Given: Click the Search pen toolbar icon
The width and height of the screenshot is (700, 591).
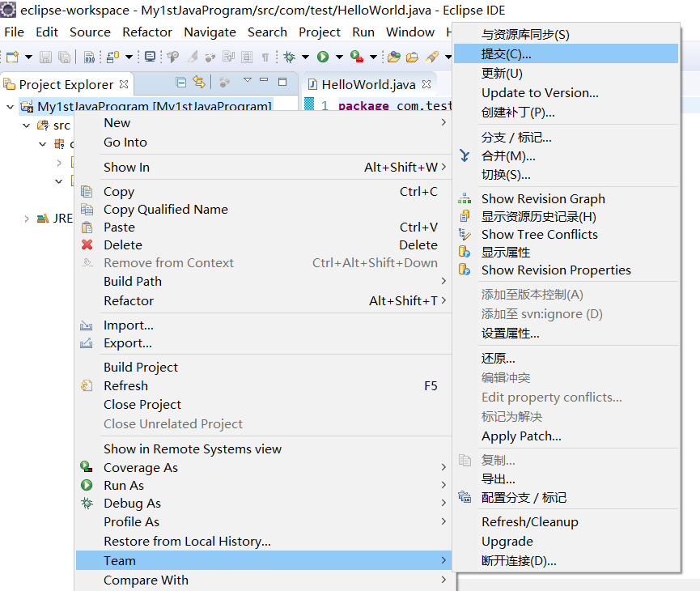Looking at the screenshot, I should pos(431,57).
